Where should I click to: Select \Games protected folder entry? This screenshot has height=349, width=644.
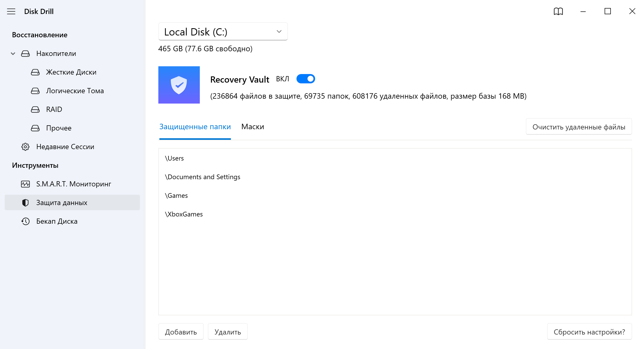(x=176, y=195)
